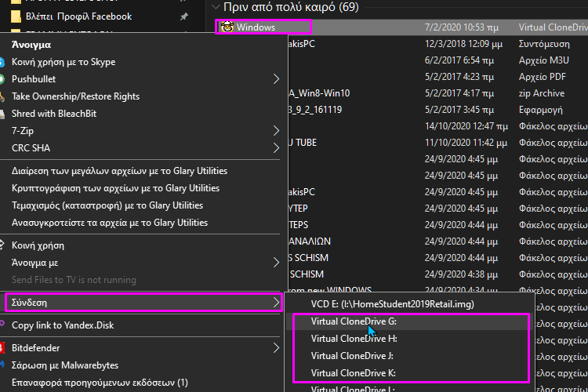This screenshot has height=392, width=588.
Task: Click the Αρχείο M3U type cell
Action: pyautogui.click(x=544, y=60)
